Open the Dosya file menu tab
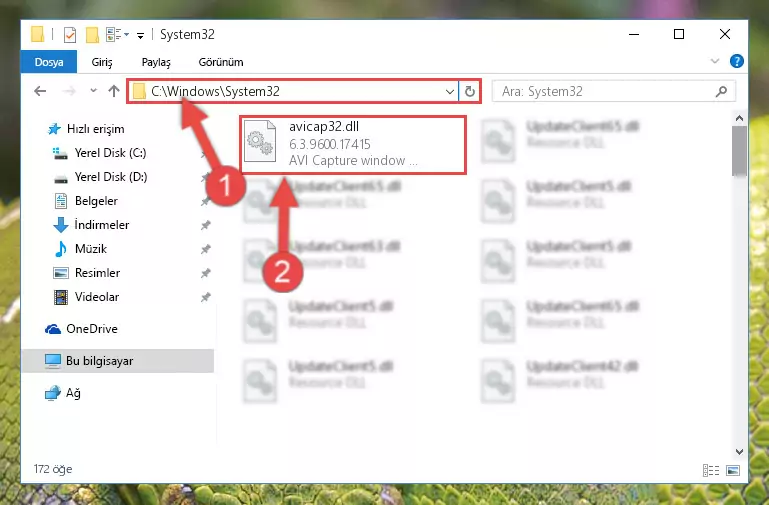 point(49,62)
